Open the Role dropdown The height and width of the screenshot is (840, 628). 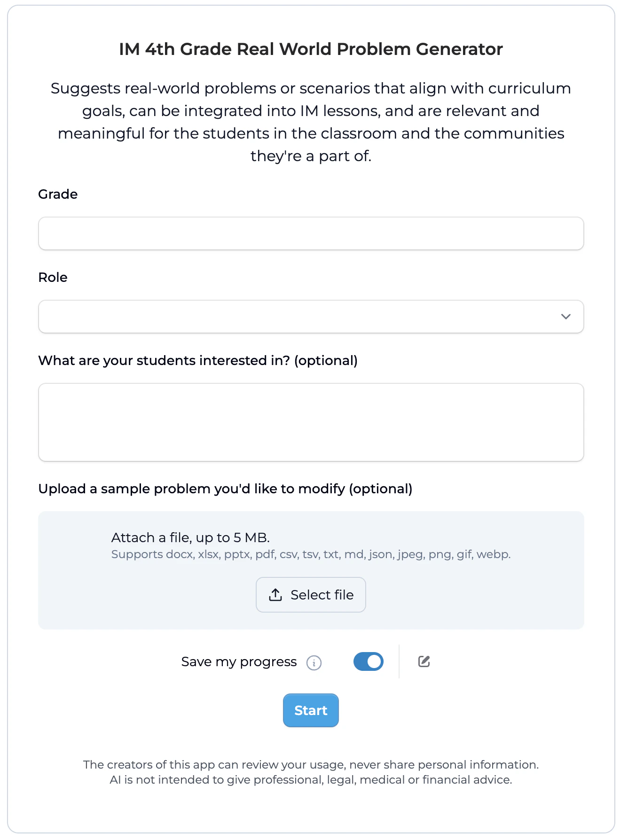(x=311, y=317)
